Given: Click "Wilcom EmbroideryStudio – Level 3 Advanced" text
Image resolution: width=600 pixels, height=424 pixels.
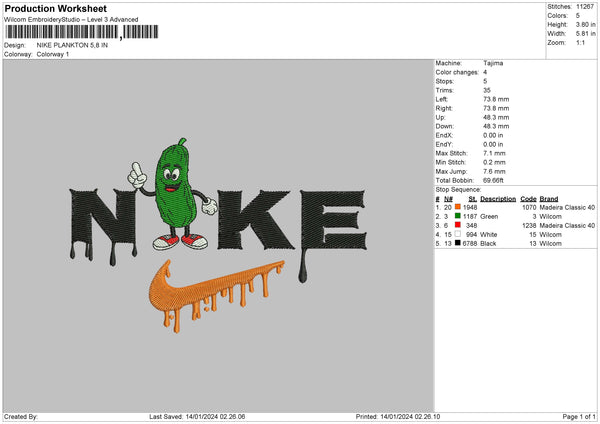Looking at the screenshot, I should coord(71,20).
